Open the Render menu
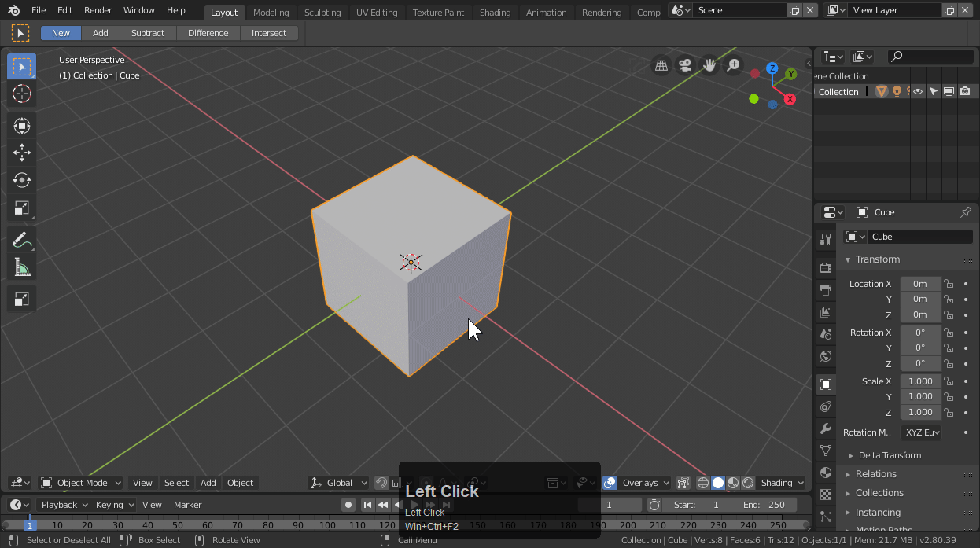980x548 pixels. pos(98,10)
